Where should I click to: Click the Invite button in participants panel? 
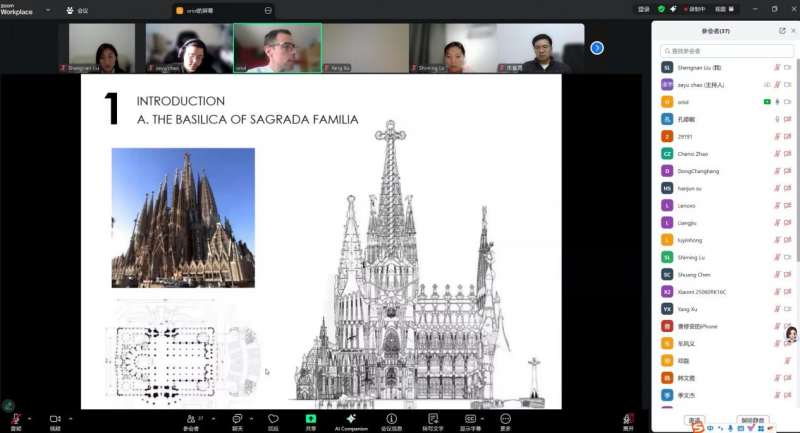pyautogui.click(x=695, y=421)
